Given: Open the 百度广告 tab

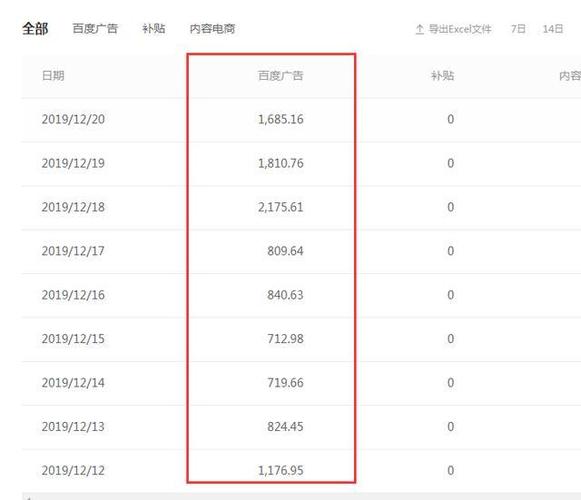Looking at the screenshot, I should [95, 29].
